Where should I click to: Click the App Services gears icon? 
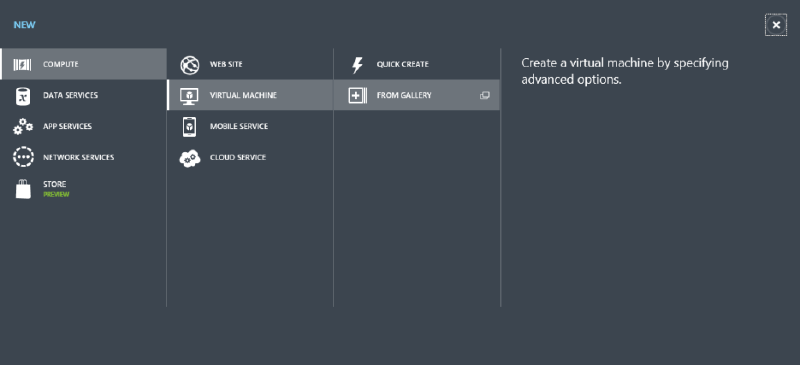23,127
